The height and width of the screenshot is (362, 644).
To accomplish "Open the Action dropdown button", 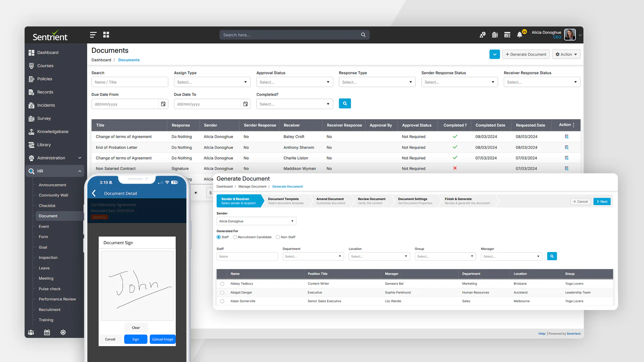I will pos(566,54).
